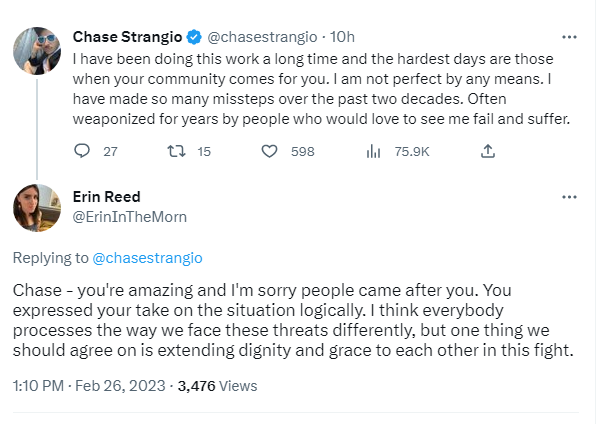Image resolution: width=608 pixels, height=424 pixels.
Task: Click the 10h timestamp on Chase's tweet
Action: [342, 37]
